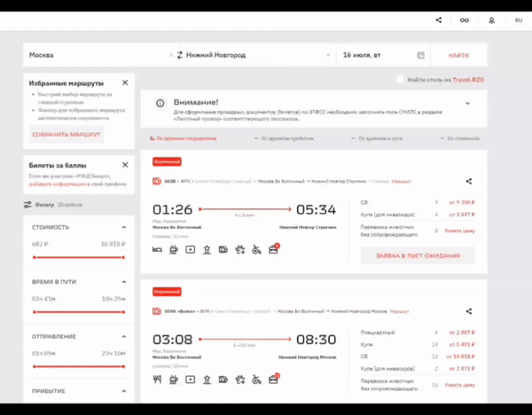Open the accessibility glasses icon in header
This screenshot has width=532, height=415.
[465, 20]
